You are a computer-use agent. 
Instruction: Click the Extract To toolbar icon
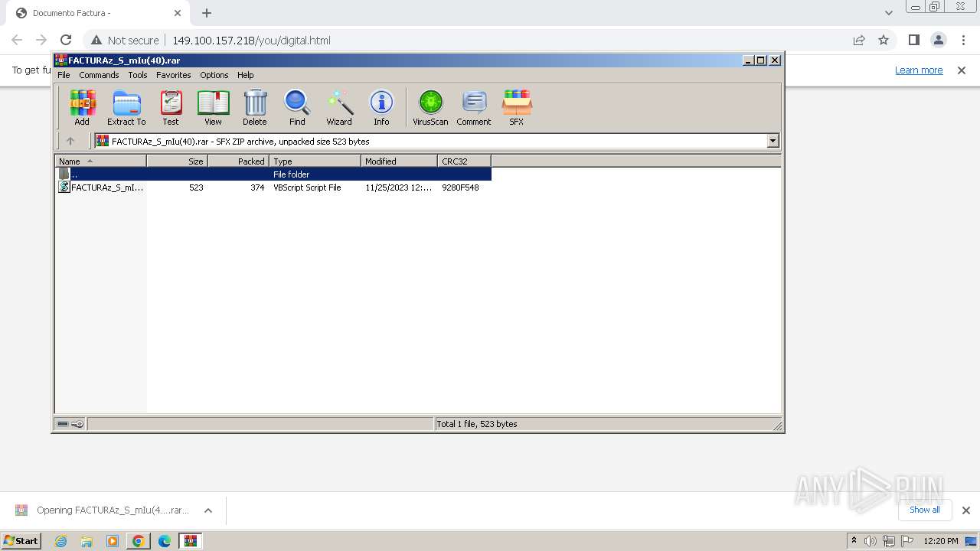126,107
